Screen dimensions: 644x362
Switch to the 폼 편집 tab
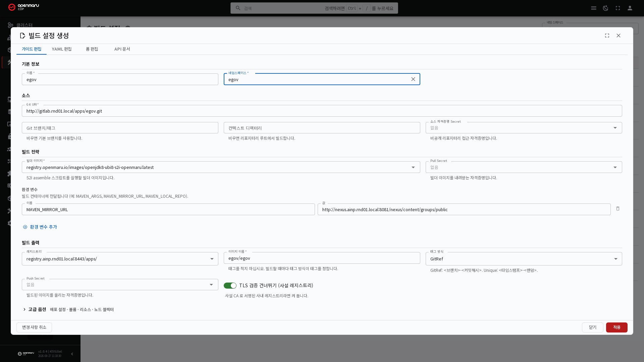pos(92,49)
